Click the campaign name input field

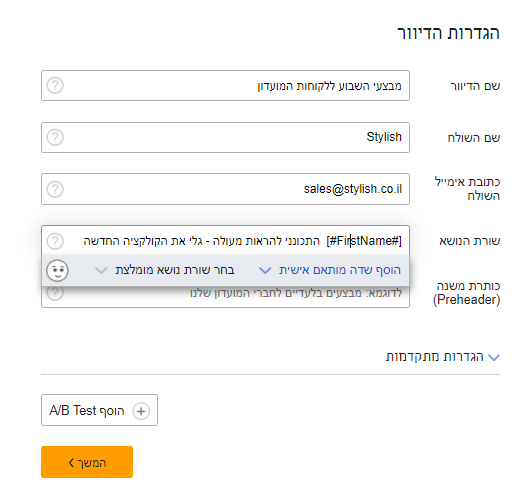coord(226,86)
